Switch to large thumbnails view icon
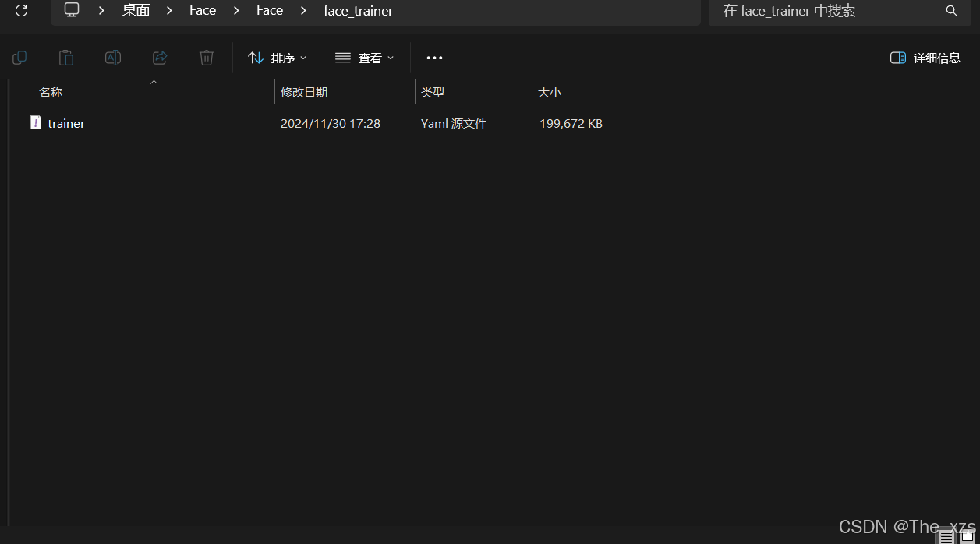This screenshot has height=544, width=980. click(968, 536)
